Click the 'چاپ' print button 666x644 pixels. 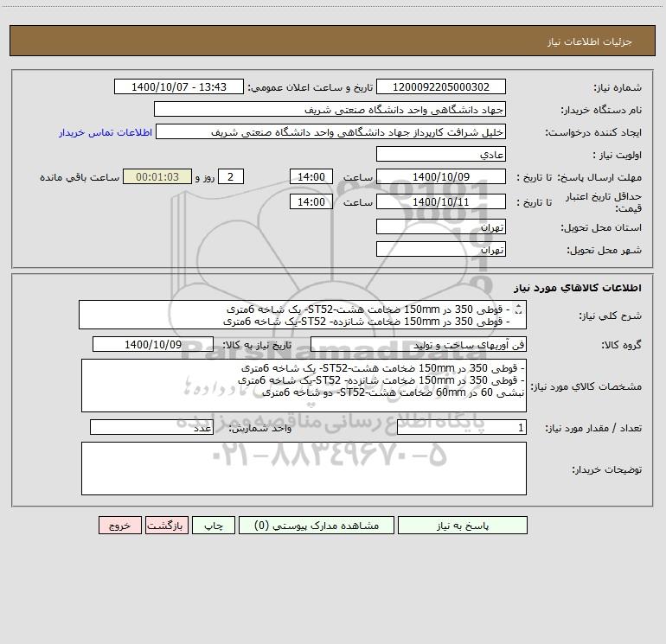coord(214,525)
